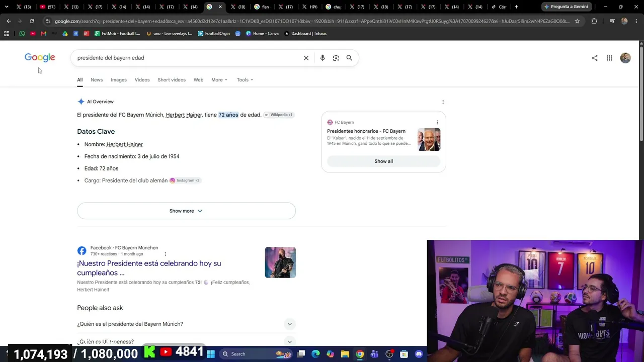
Task: Open the Instagram +2 source chip
Action: 185,180
